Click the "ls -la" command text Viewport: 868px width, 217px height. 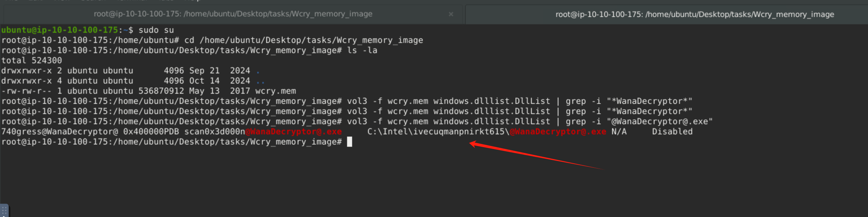point(362,50)
